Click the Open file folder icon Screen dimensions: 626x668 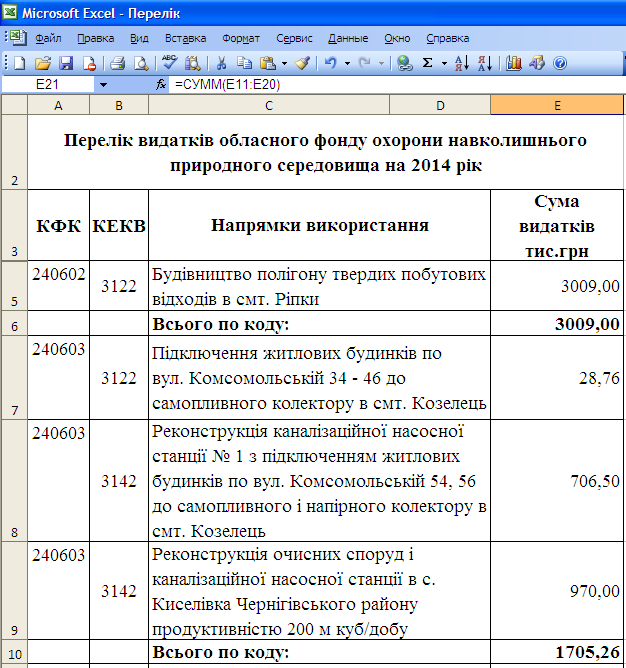pyautogui.click(x=43, y=62)
